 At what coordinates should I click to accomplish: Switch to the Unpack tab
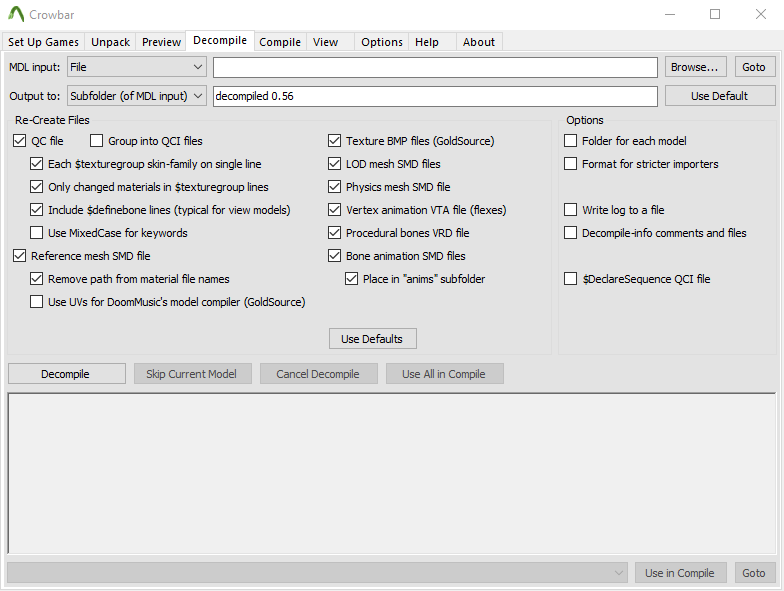(x=110, y=42)
